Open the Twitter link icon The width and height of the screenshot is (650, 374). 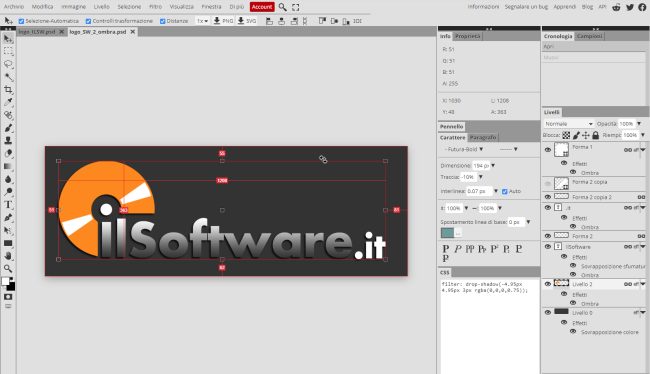630,7
